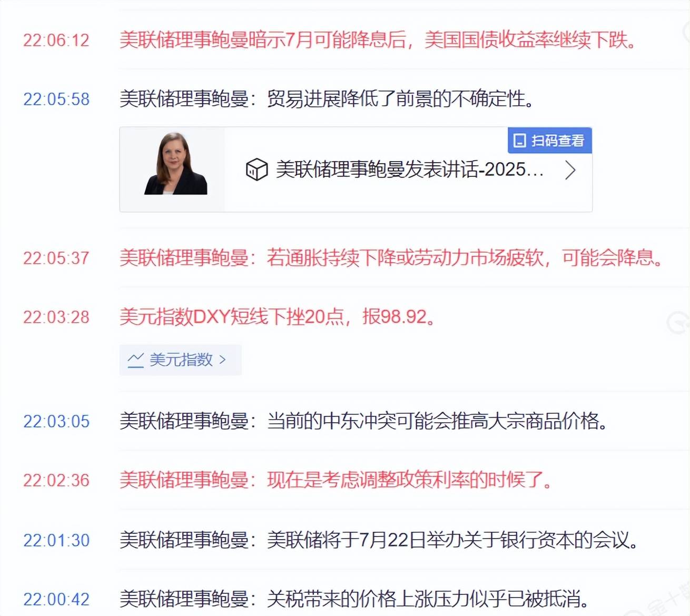The height and width of the screenshot is (616, 690).
Task: Open the 美联储理事鲍曼发表讲话-2025 card title
Action: coord(410,170)
